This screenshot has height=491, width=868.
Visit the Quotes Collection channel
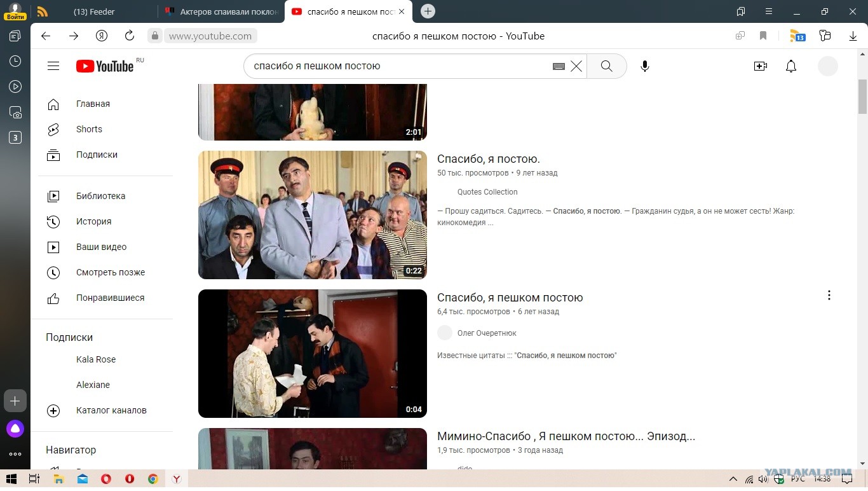(x=487, y=192)
